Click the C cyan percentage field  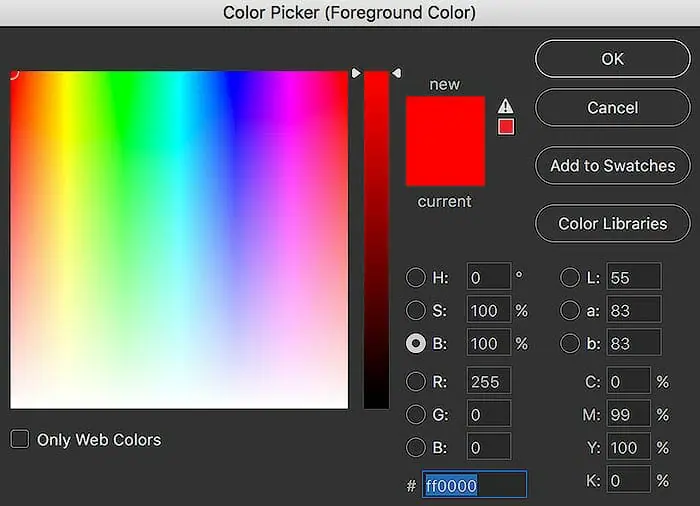[629, 382]
